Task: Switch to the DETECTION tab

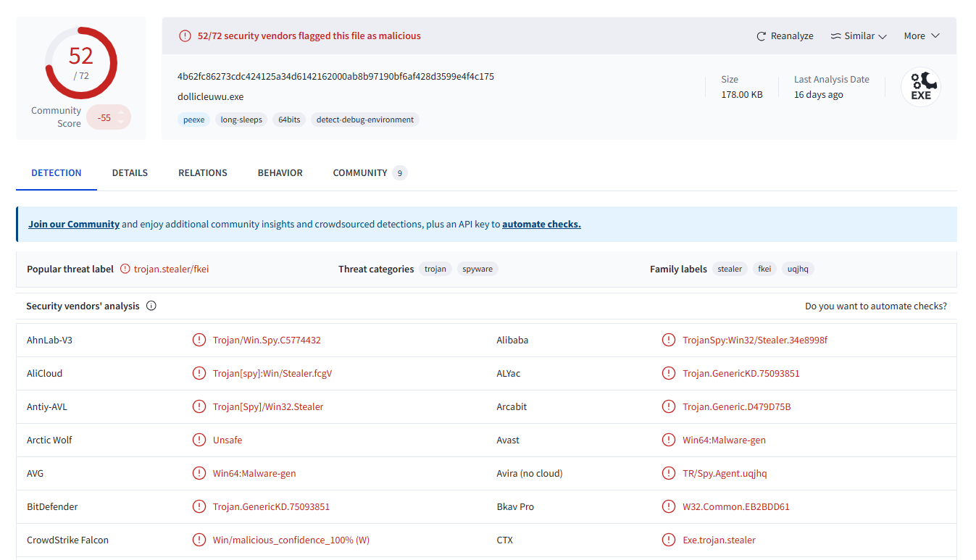Action: coord(57,173)
